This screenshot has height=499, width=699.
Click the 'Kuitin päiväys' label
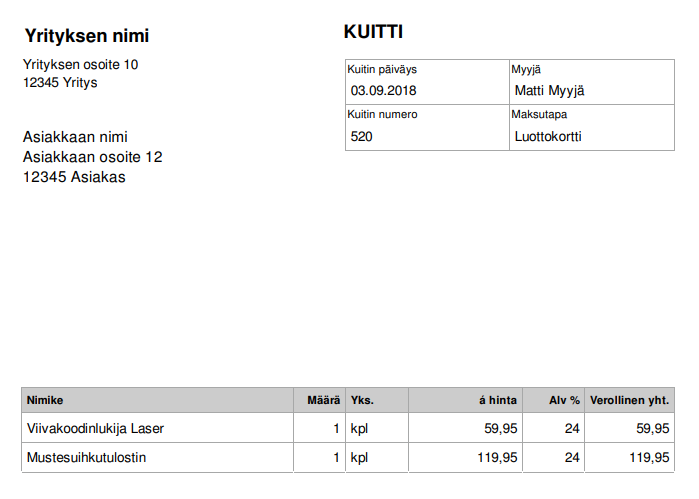(x=382, y=69)
